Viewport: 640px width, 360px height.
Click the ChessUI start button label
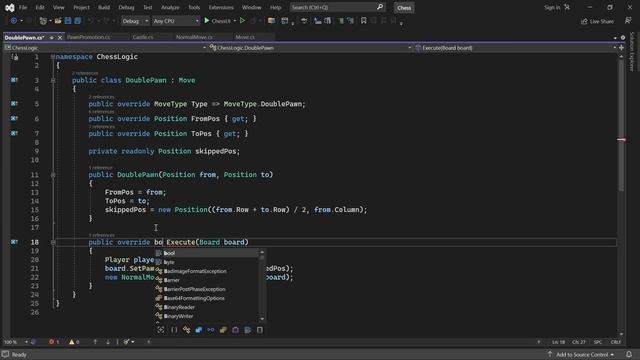[x=221, y=21]
